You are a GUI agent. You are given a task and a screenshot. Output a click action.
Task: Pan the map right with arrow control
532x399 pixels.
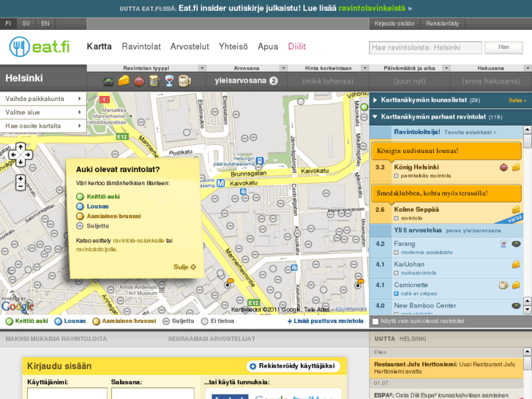pos(28,154)
